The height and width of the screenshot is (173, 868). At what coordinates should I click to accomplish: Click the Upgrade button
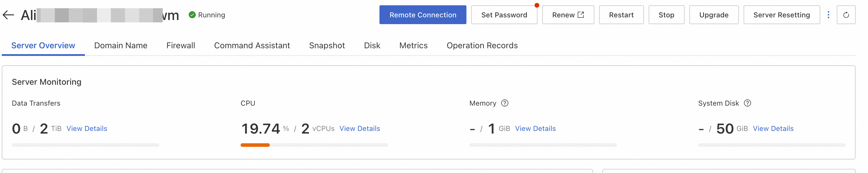713,15
